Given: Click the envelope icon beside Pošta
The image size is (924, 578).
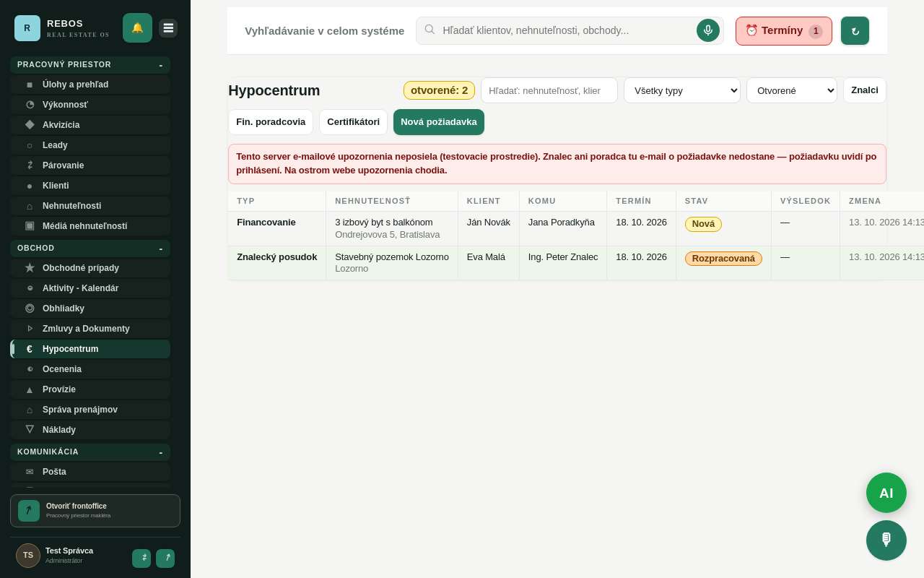Looking at the screenshot, I should [x=30, y=472].
